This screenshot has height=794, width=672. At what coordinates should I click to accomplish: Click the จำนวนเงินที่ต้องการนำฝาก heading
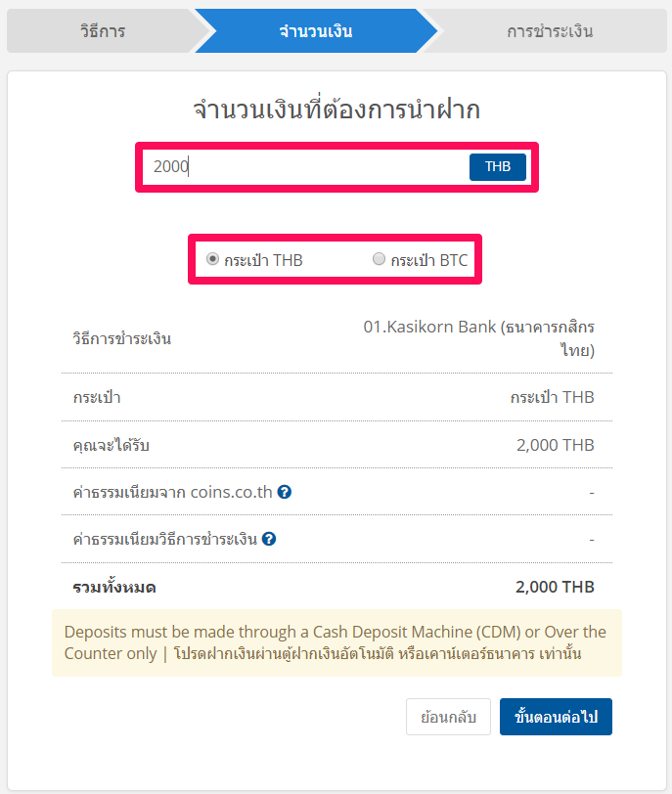336,110
